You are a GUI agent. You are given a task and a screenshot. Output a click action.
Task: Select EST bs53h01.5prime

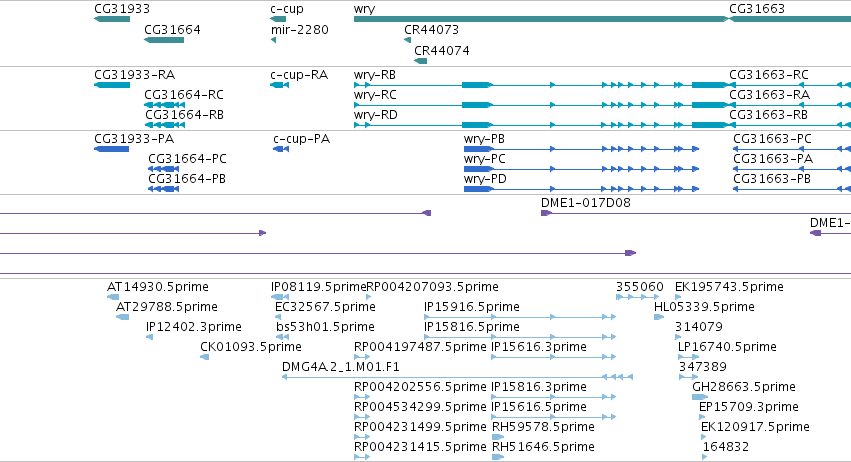pos(325,327)
